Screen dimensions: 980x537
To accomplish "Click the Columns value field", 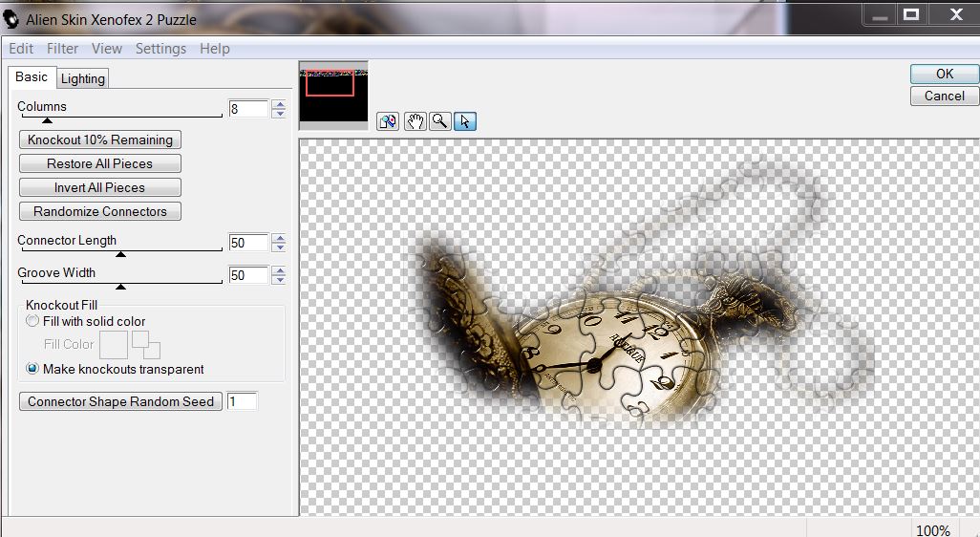I will point(248,109).
